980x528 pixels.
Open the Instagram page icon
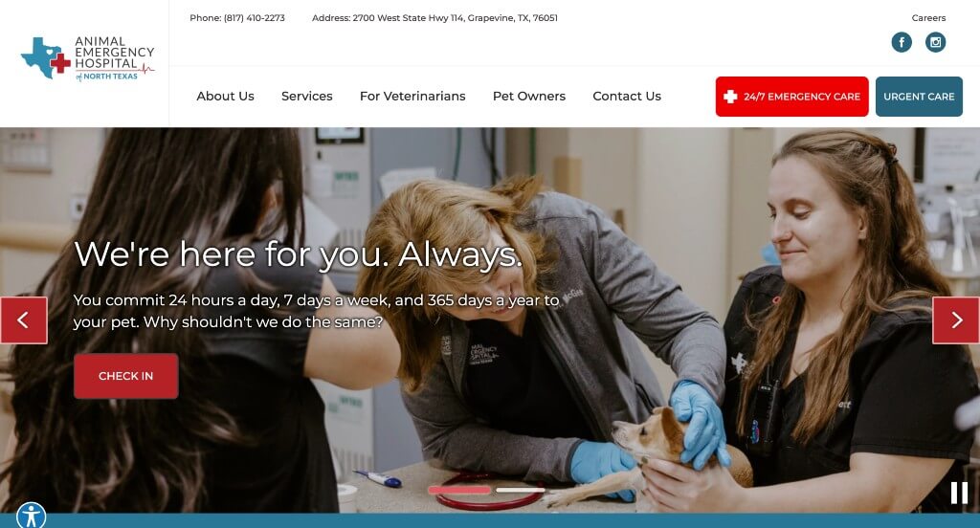935,42
